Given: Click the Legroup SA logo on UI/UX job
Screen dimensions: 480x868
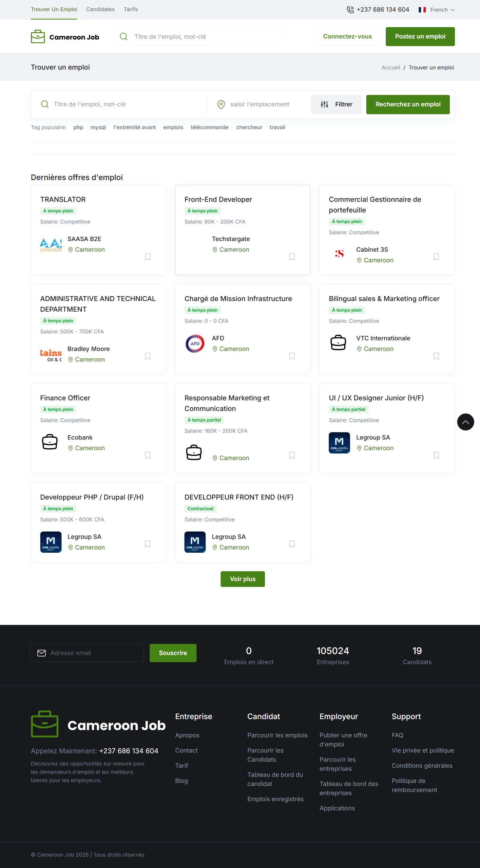Looking at the screenshot, I should coord(339,442).
